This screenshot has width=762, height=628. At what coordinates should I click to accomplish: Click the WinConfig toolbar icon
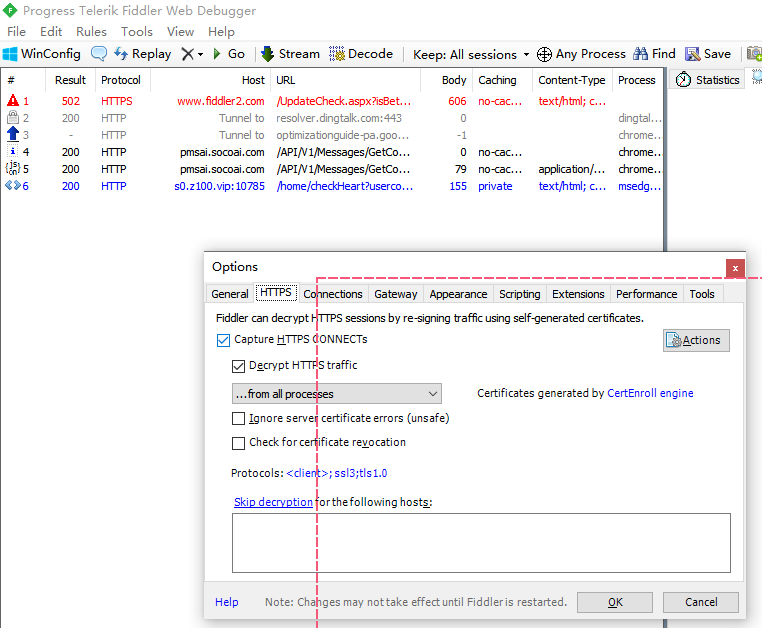pyautogui.click(x=10, y=54)
